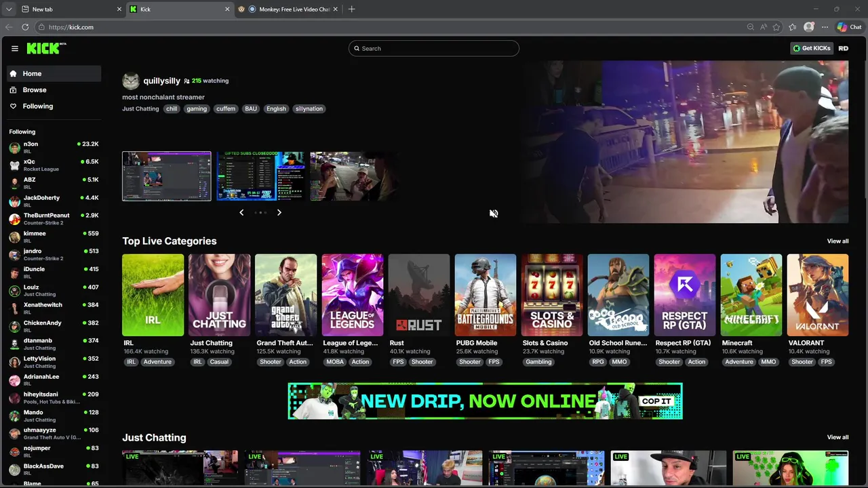The image size is (868, 488).
Task: Open JackDoherty in the Following list
Action: tap(54, 201)
